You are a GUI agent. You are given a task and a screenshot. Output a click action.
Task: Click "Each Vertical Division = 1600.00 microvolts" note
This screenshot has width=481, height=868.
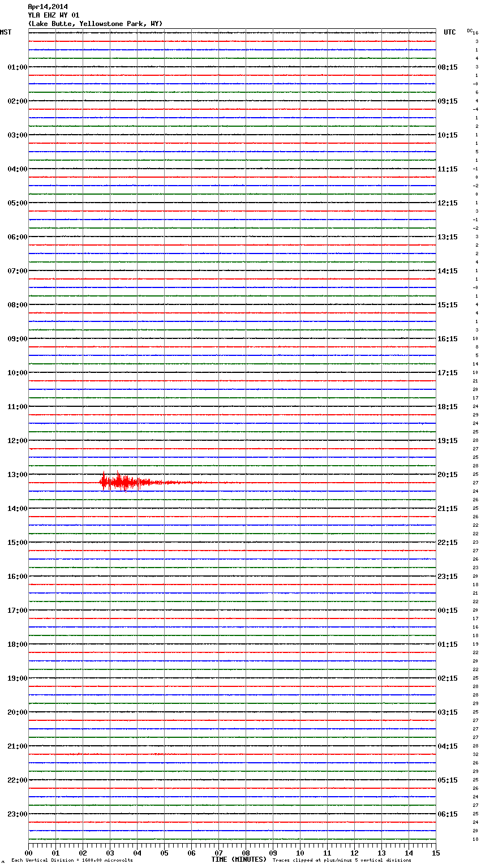tap(72, 860)
